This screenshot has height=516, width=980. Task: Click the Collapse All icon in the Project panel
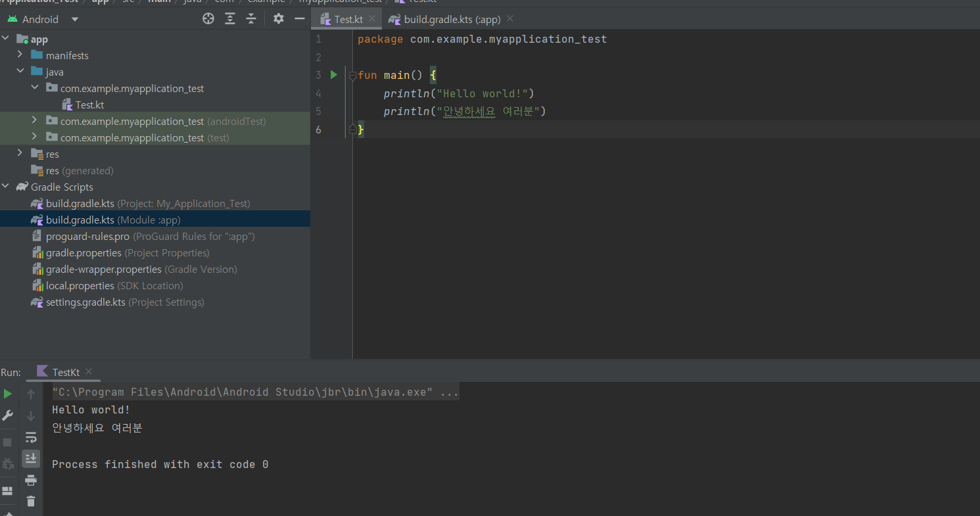(x=251, y=19)
